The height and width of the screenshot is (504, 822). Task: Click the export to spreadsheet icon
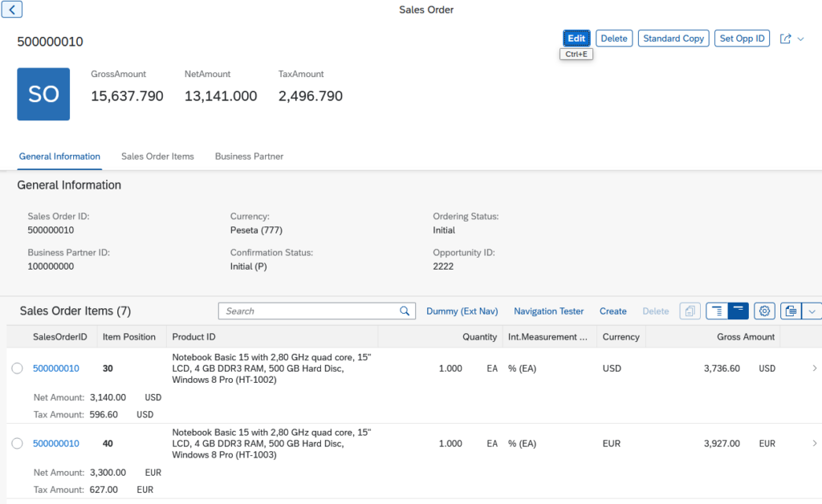tap(791, 311)
